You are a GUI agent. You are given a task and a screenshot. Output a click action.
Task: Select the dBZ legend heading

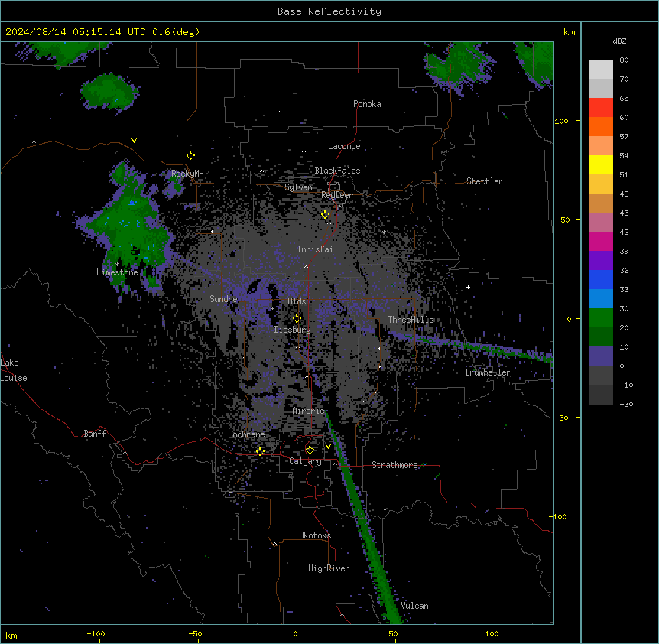pyautogui.click(x=619, y=41)
